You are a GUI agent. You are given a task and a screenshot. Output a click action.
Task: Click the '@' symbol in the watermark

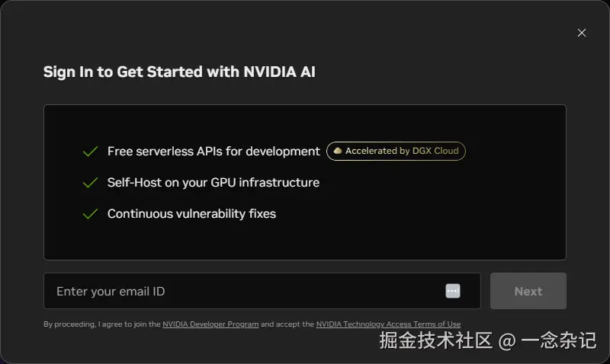(507, 341)
